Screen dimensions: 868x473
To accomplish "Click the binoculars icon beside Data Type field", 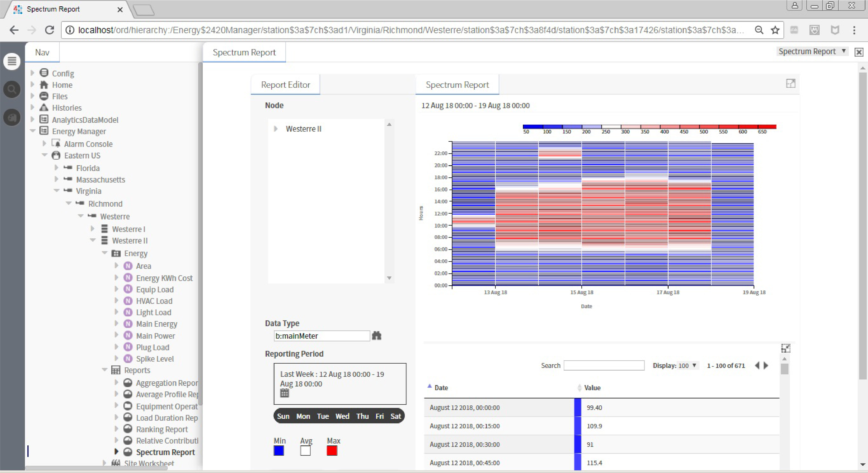I will pyautogui.click(x=376, y=336).
